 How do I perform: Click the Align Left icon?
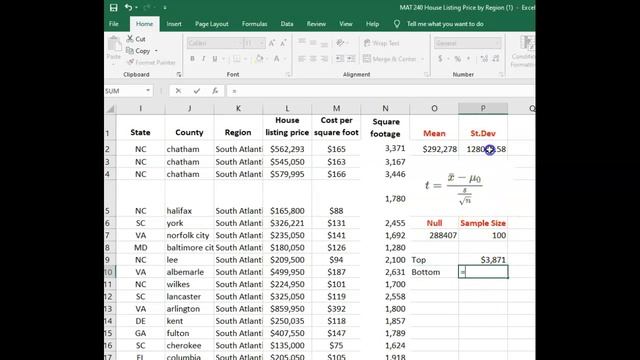[302, 59]
